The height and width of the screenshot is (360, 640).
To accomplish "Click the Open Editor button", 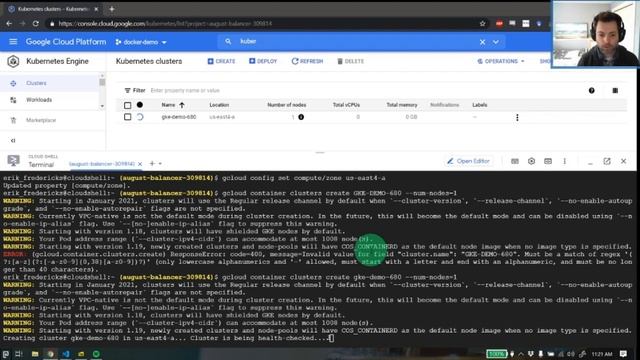I will [x=468, y=161].
